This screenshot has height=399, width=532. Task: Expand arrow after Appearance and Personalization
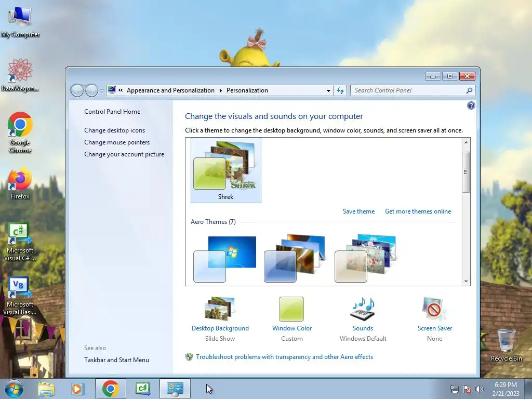220,90
